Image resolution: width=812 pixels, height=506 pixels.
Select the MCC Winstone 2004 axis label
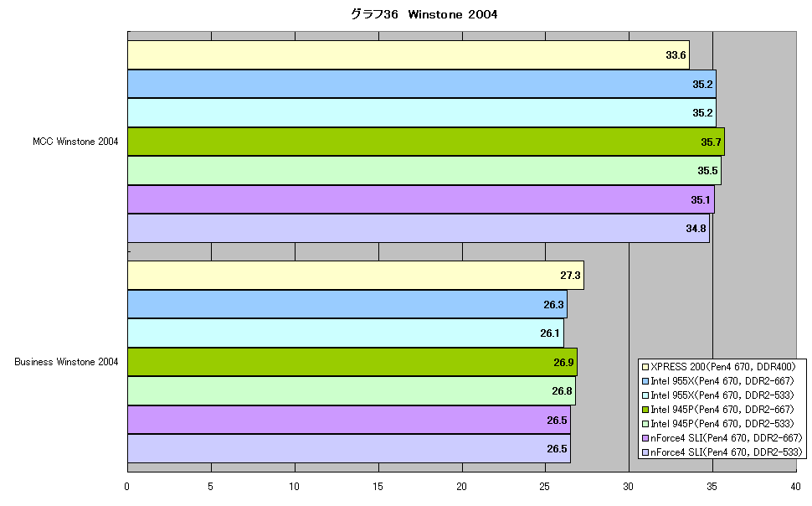click(x=75, y=142)
